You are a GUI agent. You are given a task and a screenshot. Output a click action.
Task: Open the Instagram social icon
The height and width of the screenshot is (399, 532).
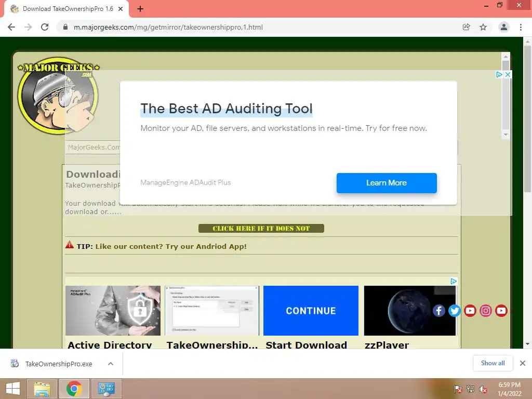click(x=486, y=311)
